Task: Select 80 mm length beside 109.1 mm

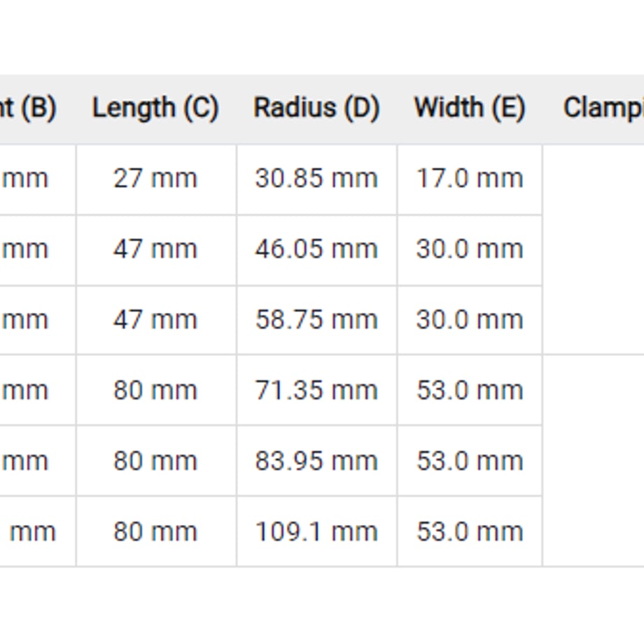Action: tap(155, 531)
